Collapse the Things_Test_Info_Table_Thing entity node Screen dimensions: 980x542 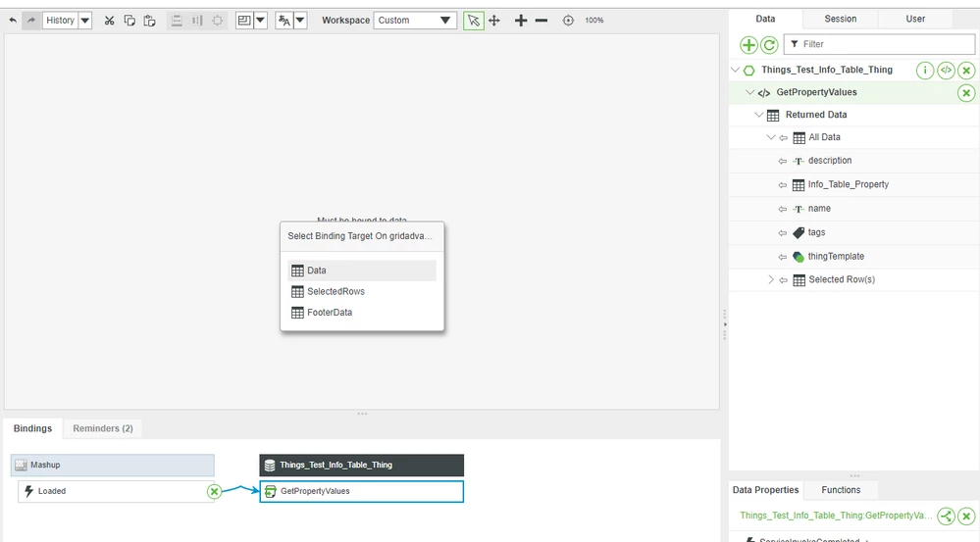736,70
